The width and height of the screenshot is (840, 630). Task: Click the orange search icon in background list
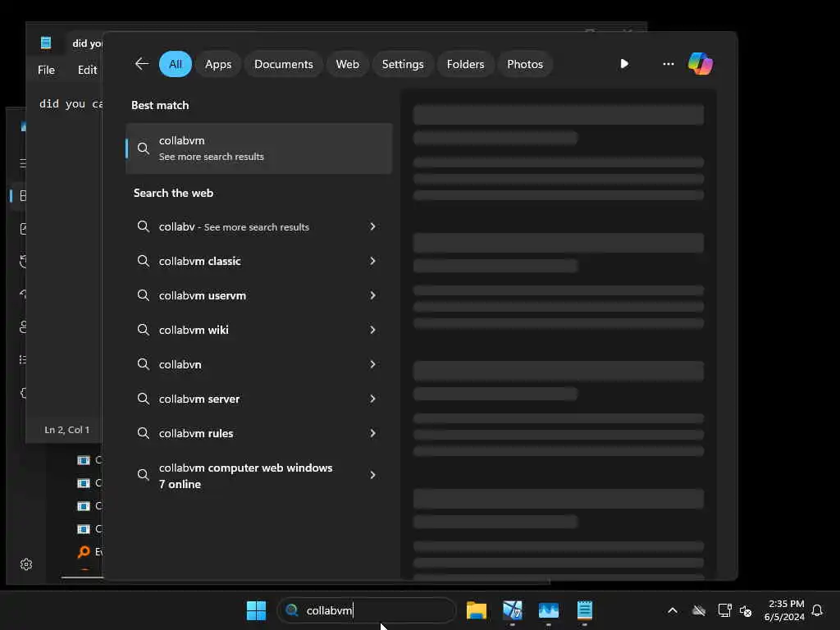tap(84, 551)
